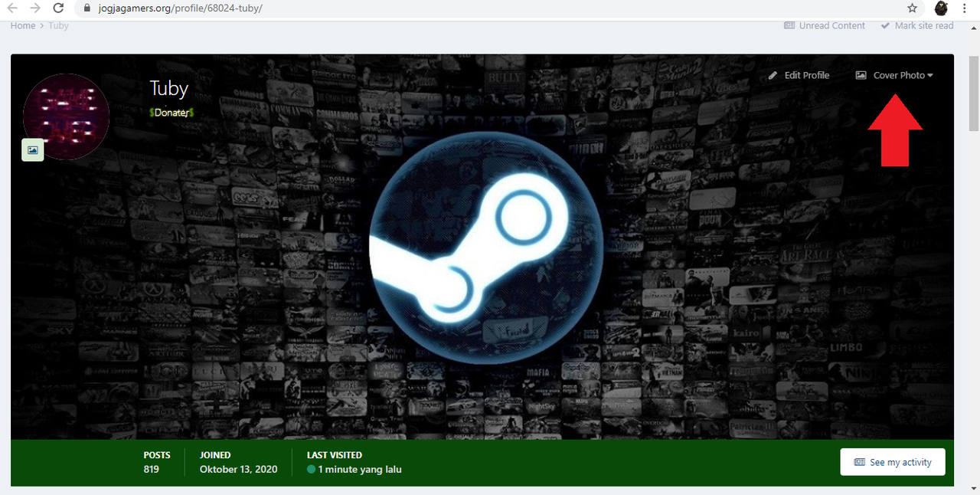
Task: Click the profile photo change icon
Action: click(x=33, y=150)
